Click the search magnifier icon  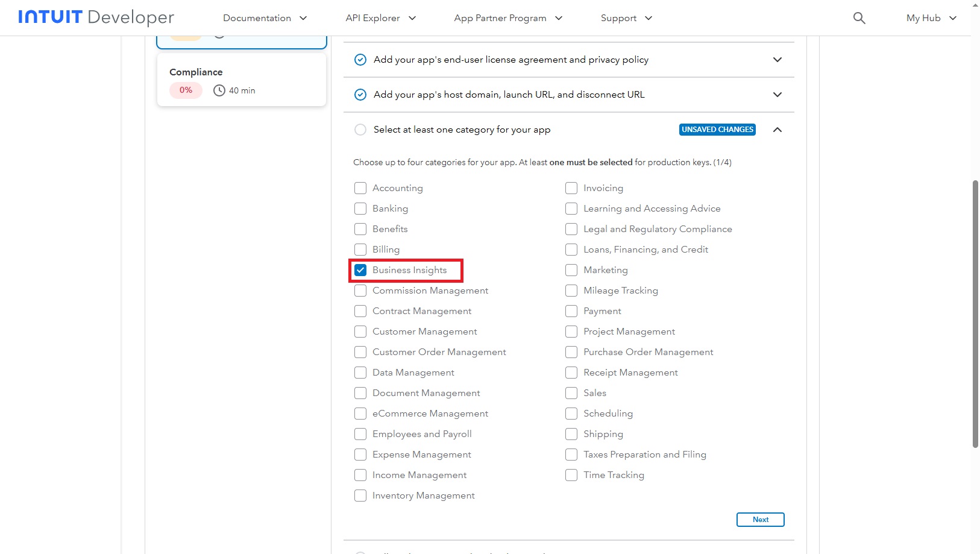[859, 18]
